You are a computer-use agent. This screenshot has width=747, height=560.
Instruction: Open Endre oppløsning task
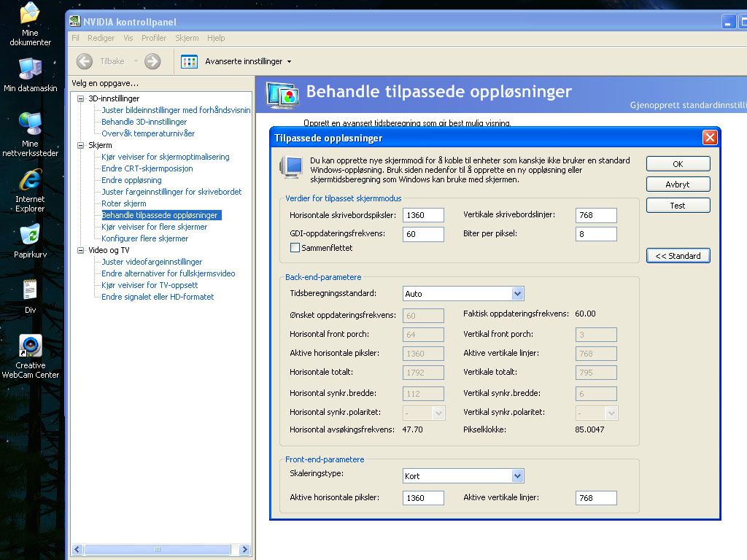(x=131, y=180)
